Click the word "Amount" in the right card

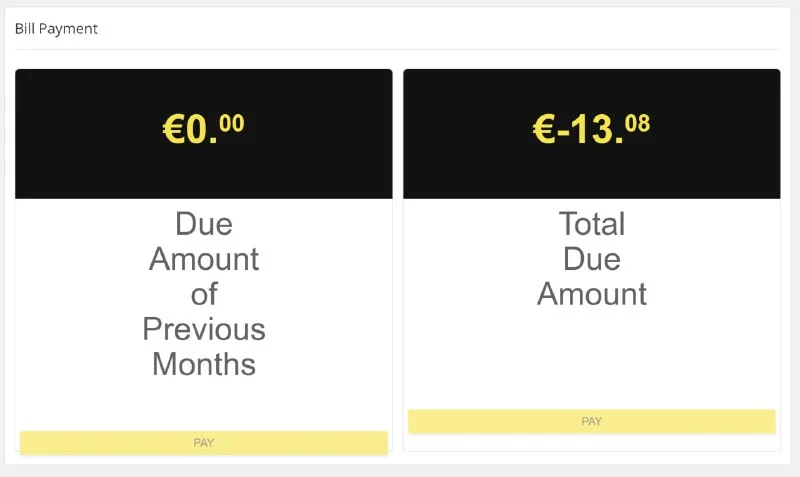click(x=592, y=294)
